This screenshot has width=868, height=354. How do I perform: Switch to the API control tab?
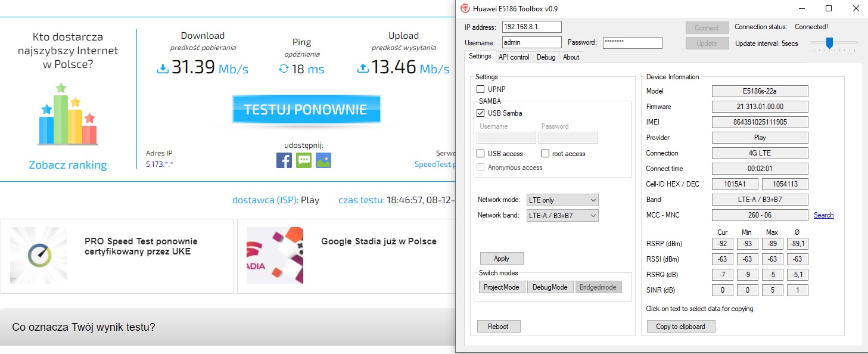[x=514, y=57]
